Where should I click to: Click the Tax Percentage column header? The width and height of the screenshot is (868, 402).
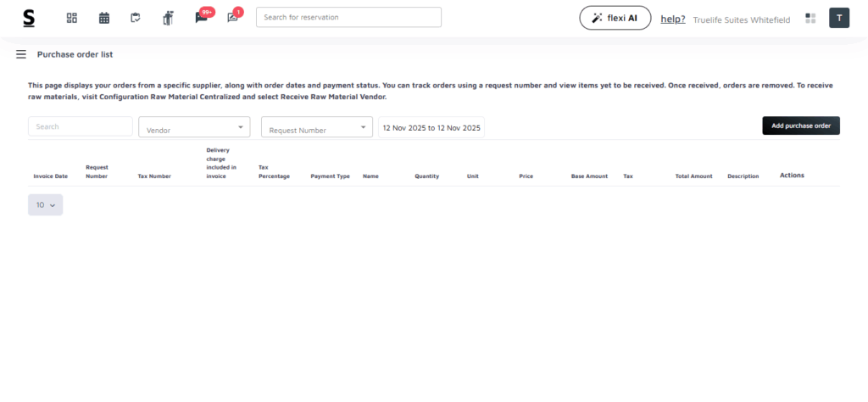(274, 171)
